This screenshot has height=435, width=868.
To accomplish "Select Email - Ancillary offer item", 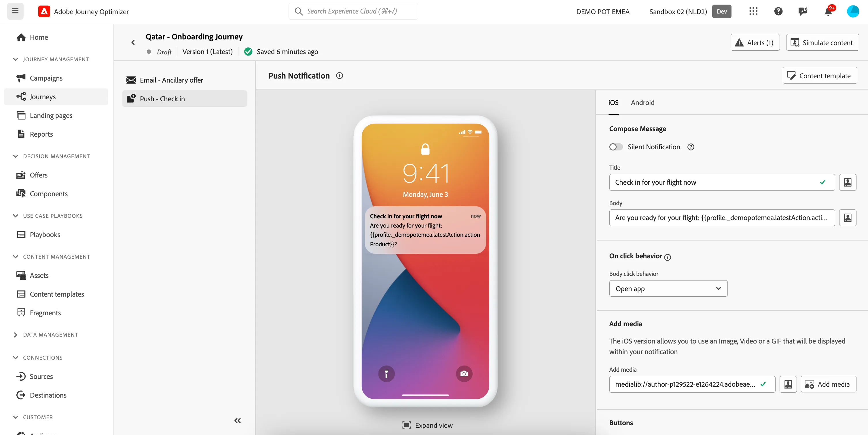I will [x=184, y=80].
